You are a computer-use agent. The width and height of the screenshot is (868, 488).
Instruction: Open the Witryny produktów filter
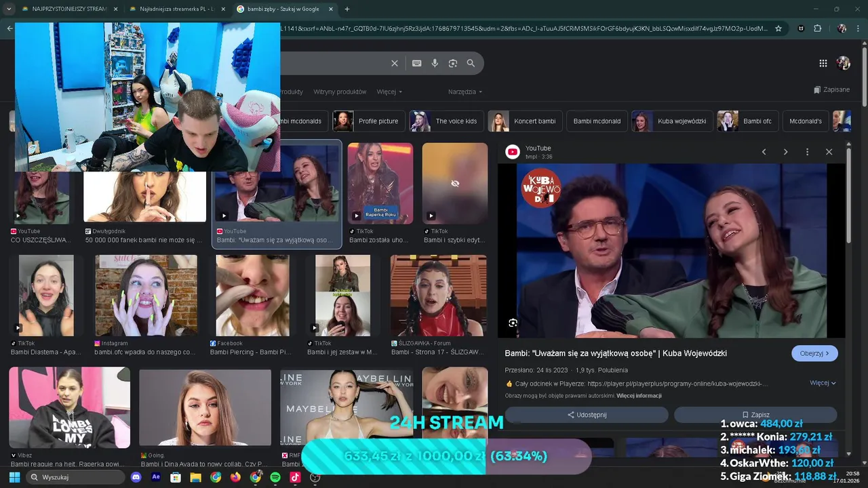(x=340, y=91)
